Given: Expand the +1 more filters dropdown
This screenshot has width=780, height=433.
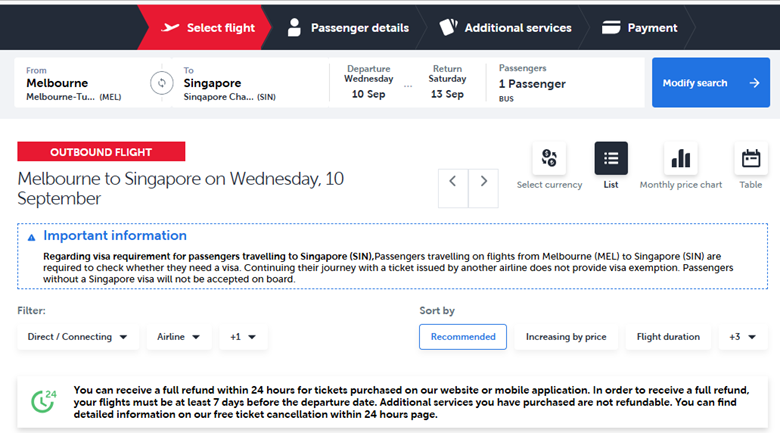Looking at the screenshot, I should pos(243,337).
